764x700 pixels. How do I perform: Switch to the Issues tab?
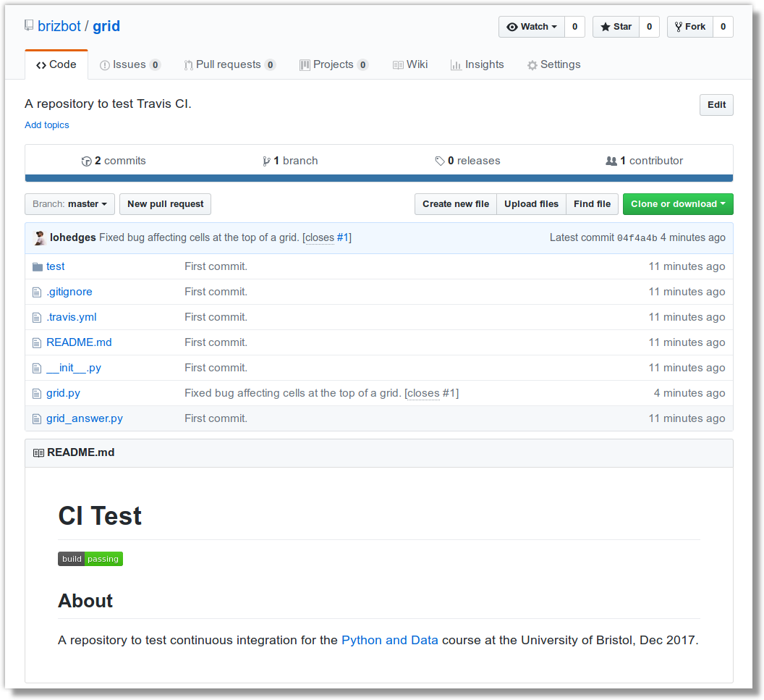click(x=130, y=65)
